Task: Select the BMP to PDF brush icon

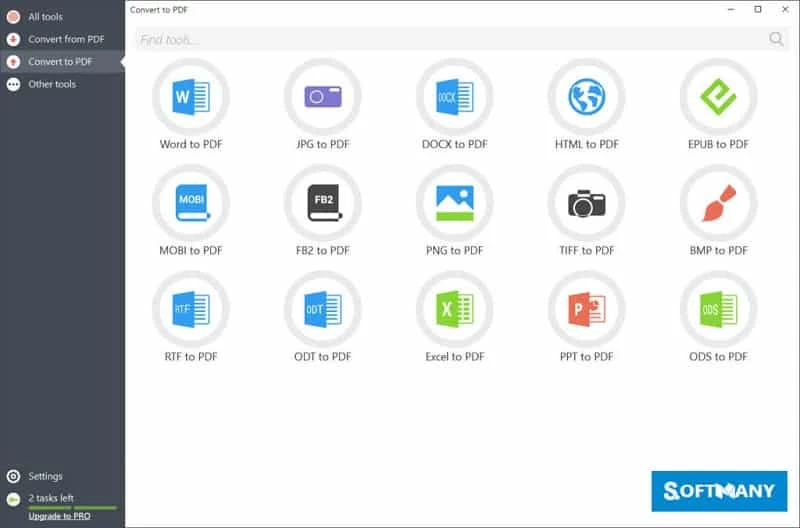Action: tap(718, 203)
